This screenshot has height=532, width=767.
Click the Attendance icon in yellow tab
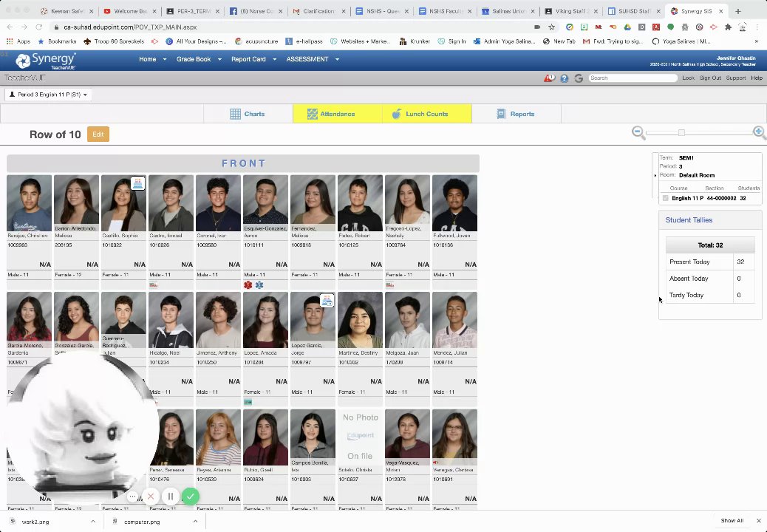(312, 114)
